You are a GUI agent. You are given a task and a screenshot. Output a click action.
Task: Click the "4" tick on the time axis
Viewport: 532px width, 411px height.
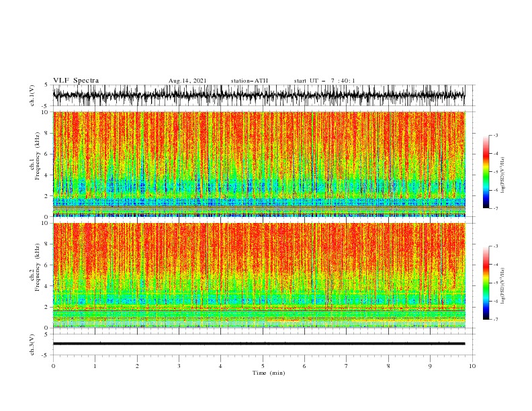(220, 366)
